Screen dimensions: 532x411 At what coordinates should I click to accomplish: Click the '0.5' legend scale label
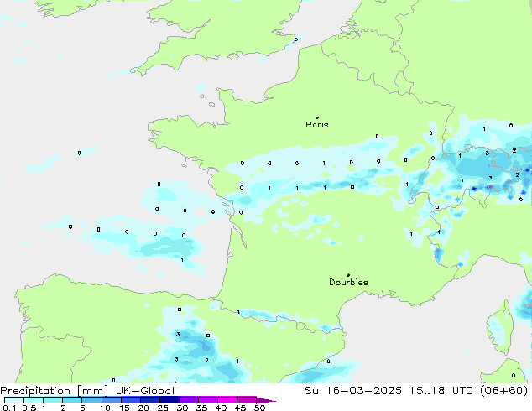29,408
